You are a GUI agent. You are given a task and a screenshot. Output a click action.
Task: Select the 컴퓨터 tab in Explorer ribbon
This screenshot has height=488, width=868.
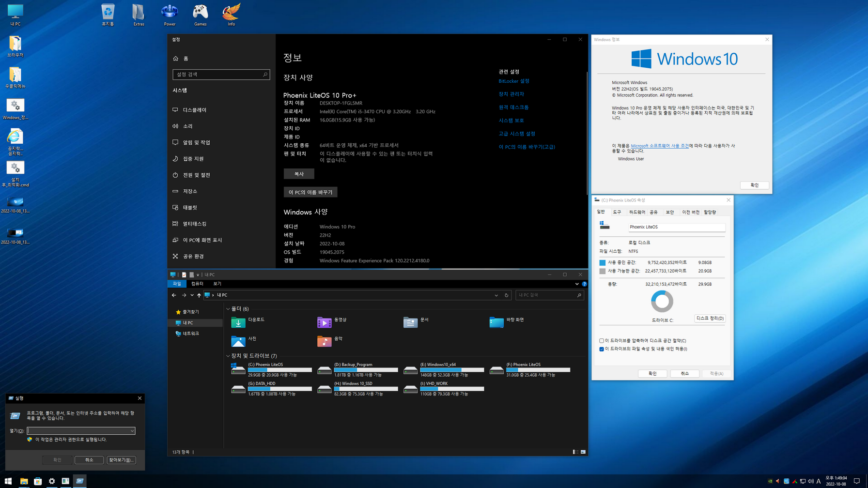[x=197, y=284]
